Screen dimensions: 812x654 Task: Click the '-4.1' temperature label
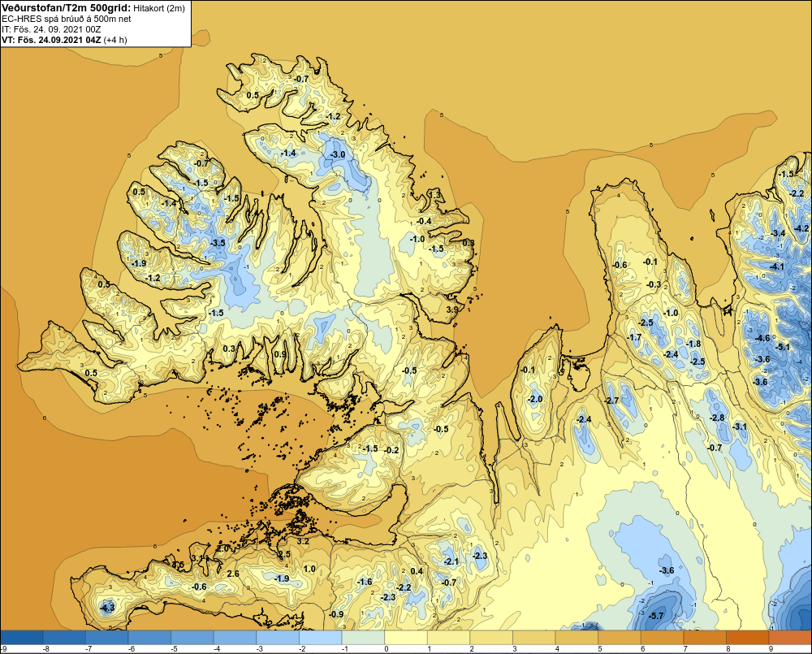click(777, 267)
